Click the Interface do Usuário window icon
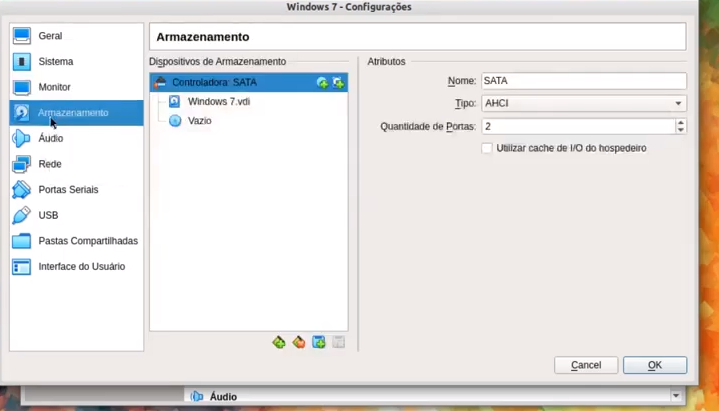Image resolution: width=719 pixels, height=411 pixels. click(x=22, y=267)
